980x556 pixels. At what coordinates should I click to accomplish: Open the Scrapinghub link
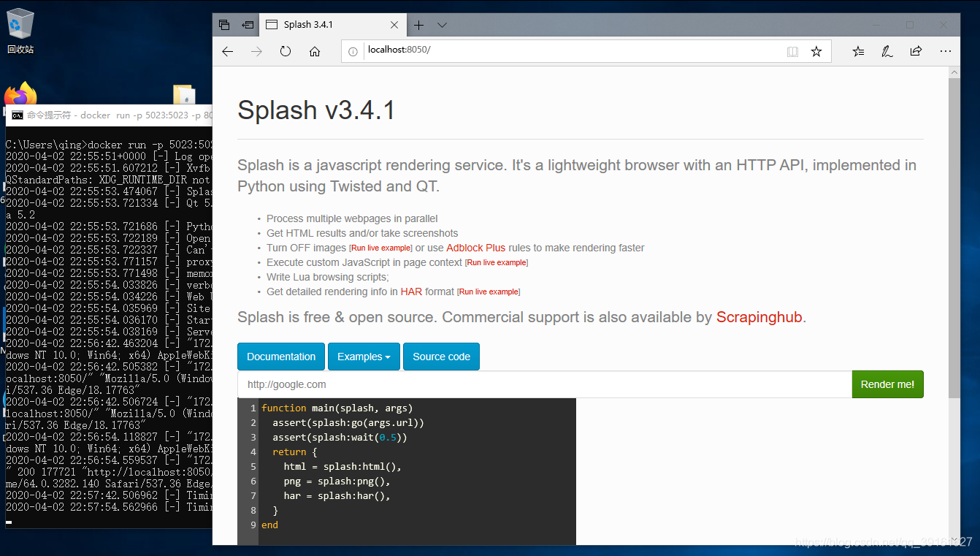[759, 317]
